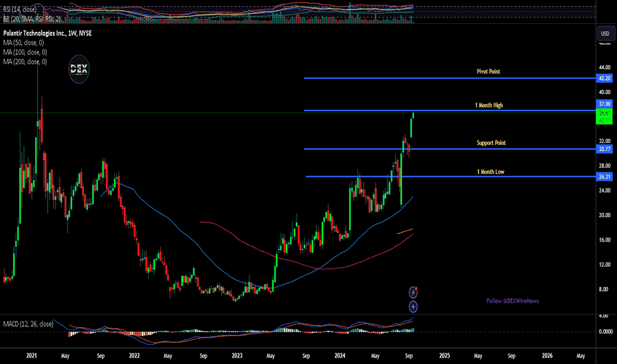Screen dimensions: 617x364
Task: Click the 1 Month Low text label
Action: (491, 171)
